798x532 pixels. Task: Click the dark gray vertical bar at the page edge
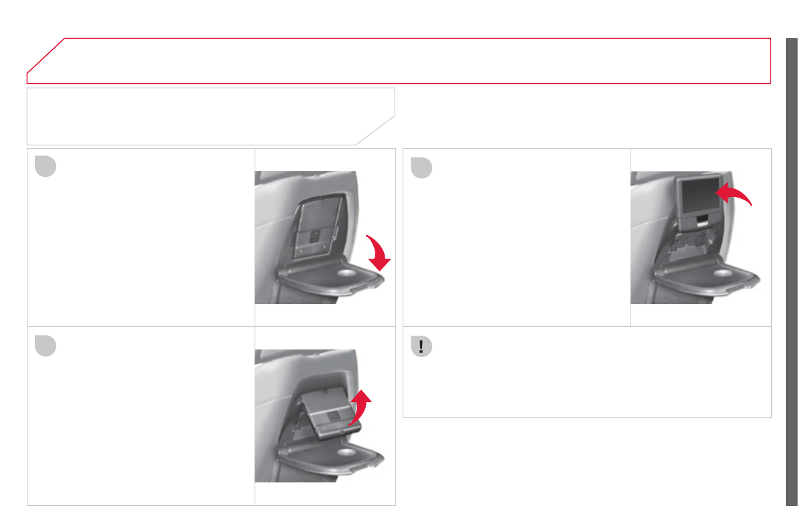(x=792, y=272)
